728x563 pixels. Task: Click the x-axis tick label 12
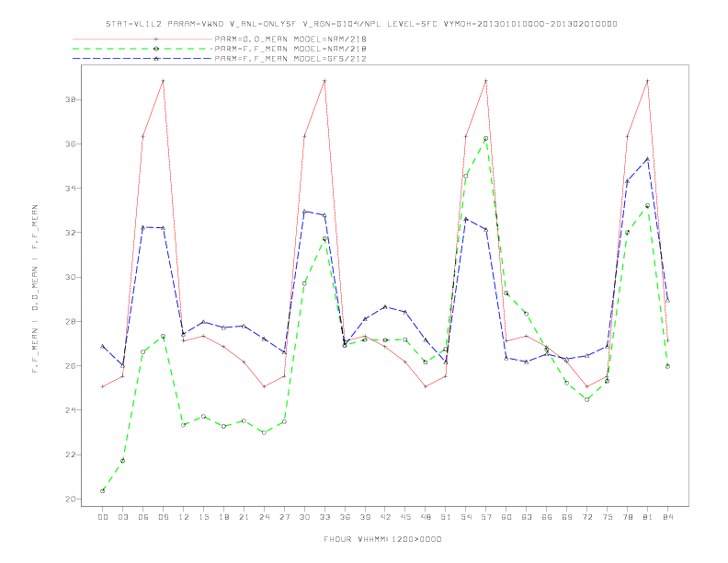[184, 517]
